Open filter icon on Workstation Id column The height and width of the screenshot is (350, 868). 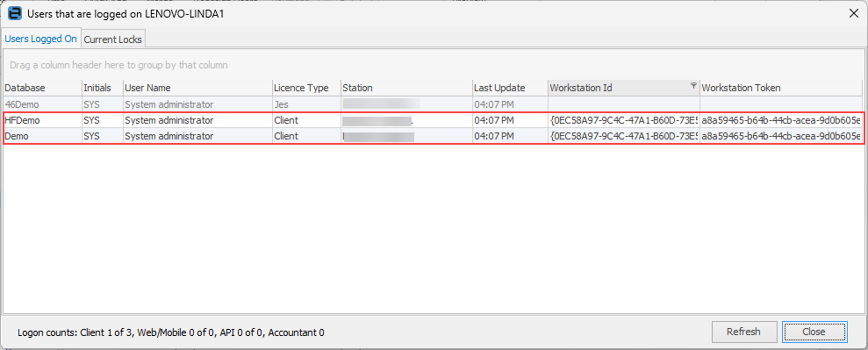(x=693, y=86)
